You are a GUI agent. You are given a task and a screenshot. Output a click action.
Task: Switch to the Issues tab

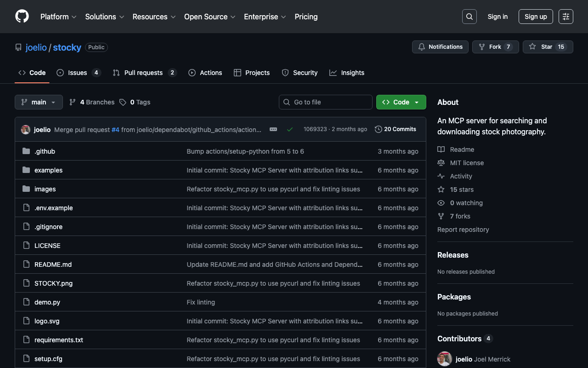pos(78,73)
